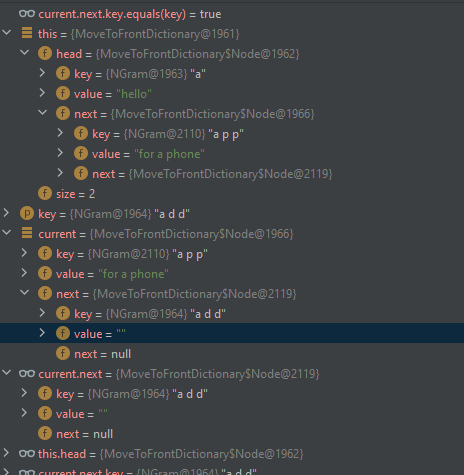Select the 'size = 2' field row
This screenshot has width=464, height=475.
pos(232,194)
